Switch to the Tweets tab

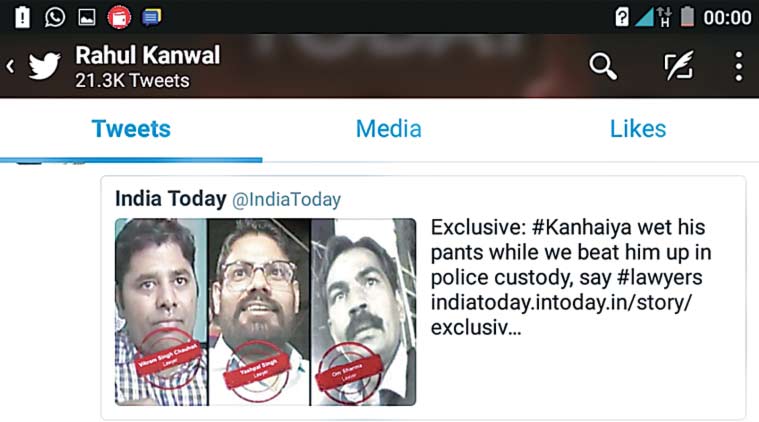[131, 129]
